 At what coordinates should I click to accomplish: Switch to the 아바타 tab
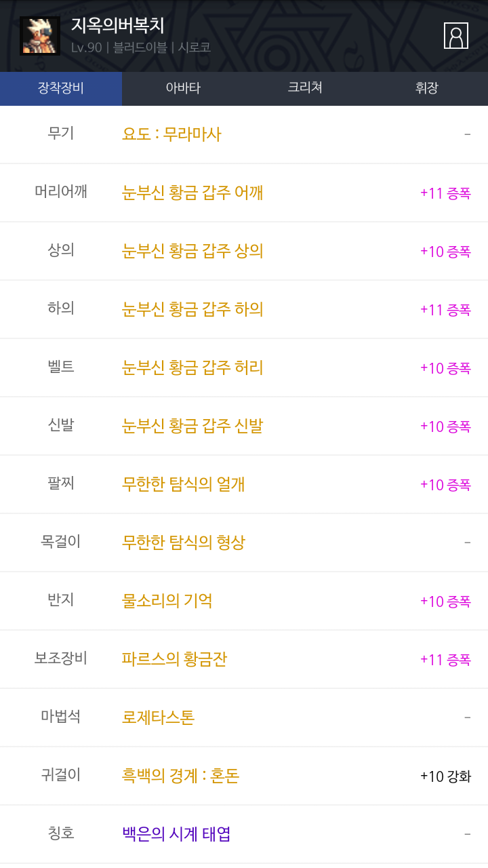click(183, 88)
